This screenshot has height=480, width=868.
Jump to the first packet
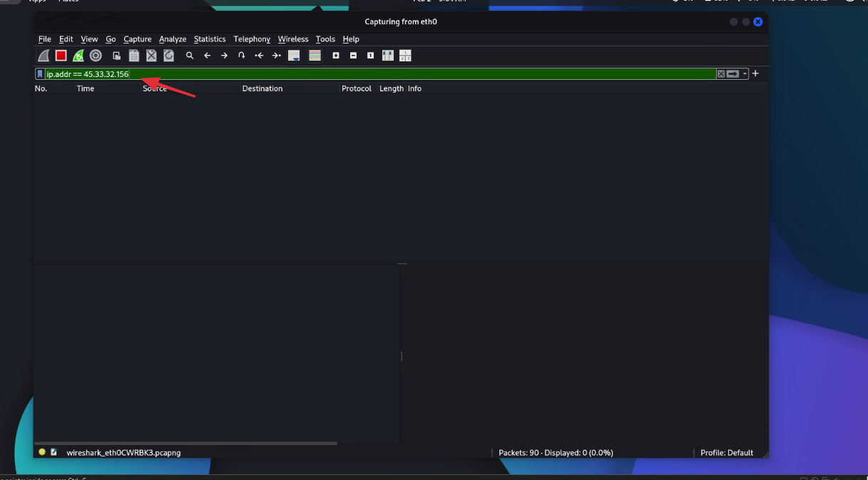tap(259, 56)
